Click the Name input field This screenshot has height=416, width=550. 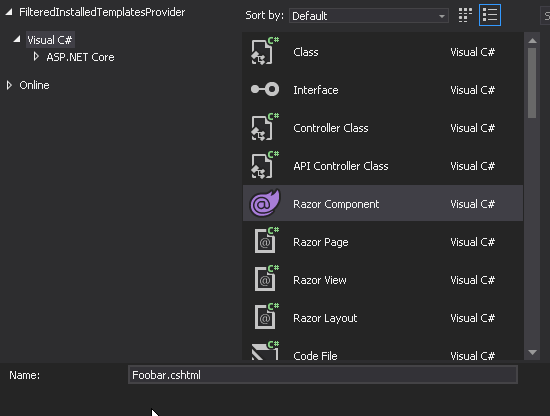[x=323, y=375]
